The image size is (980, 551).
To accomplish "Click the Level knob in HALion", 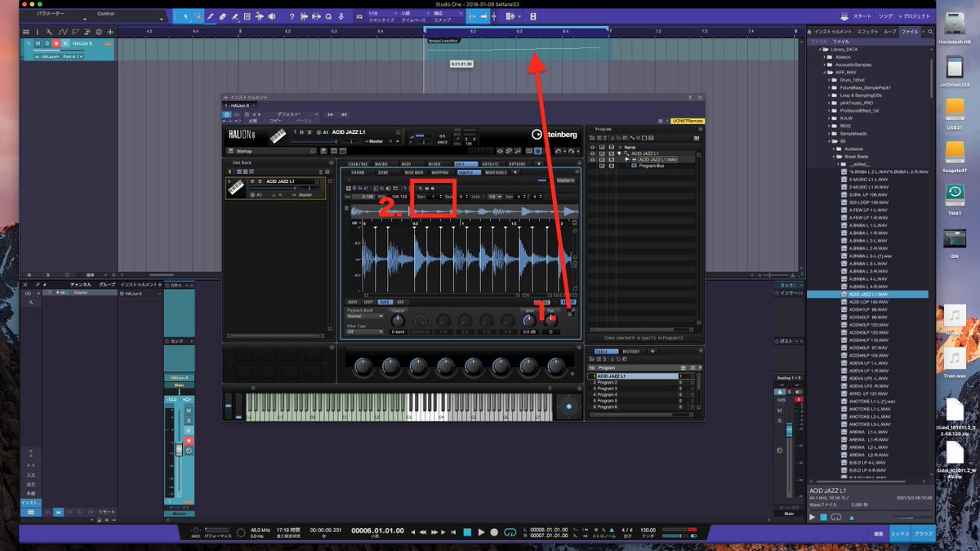I will (529, 319).
